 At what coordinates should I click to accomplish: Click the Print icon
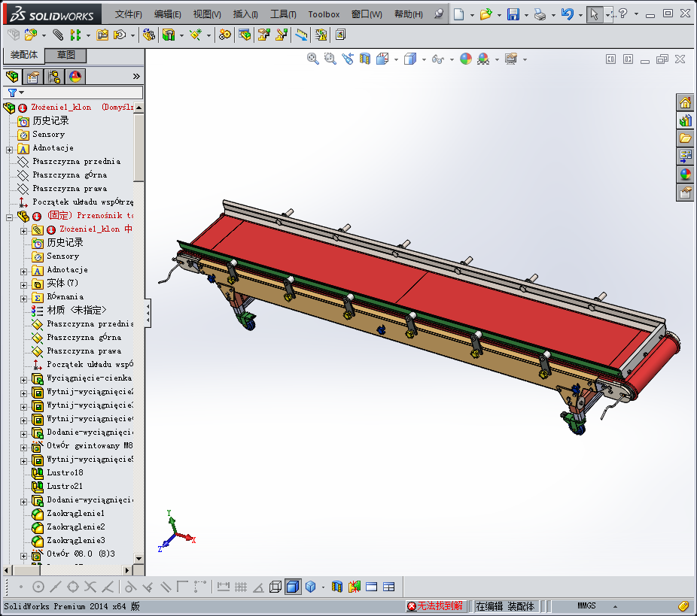pyautogui.click(x=540, y=14)
